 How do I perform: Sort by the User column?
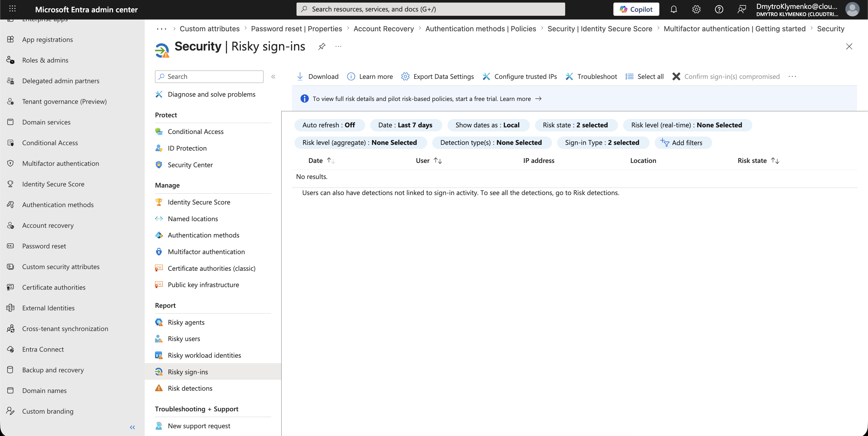pos(429,161)
